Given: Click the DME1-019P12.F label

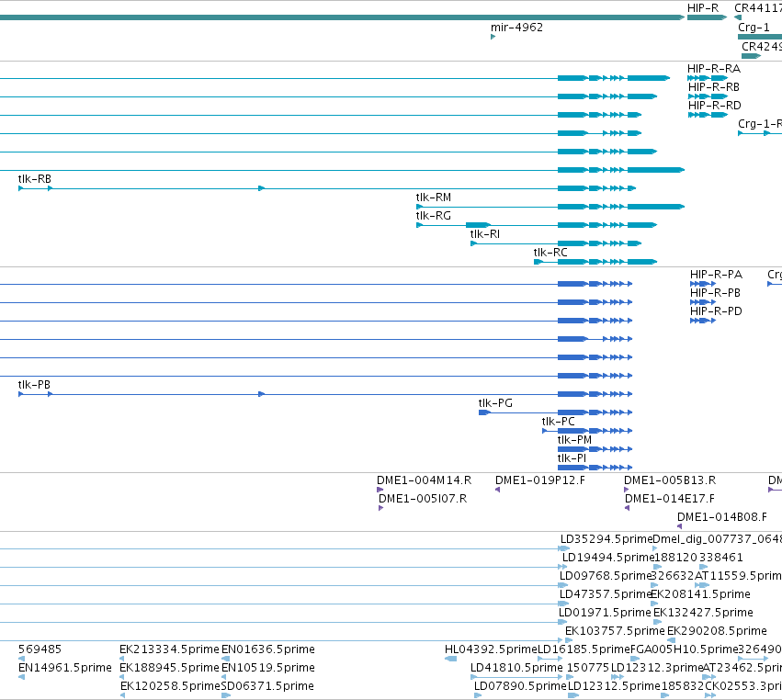Looking at the screenshot, I should point(540,480).
